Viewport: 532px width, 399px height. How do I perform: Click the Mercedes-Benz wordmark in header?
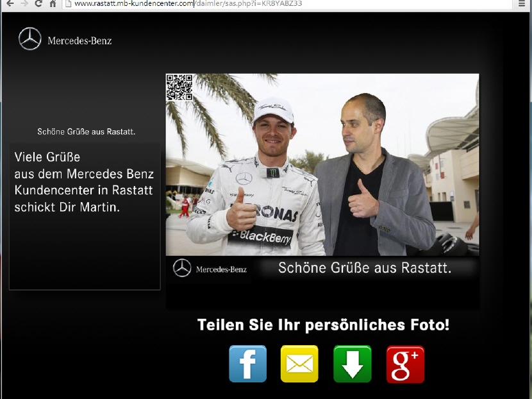point(79,41)
